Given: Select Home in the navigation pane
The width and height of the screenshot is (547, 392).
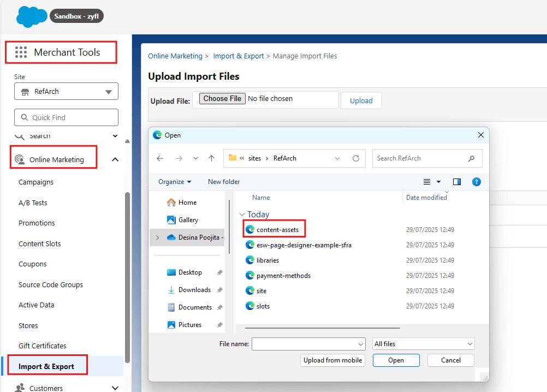Looking at the screenshot, I should 187,203.
